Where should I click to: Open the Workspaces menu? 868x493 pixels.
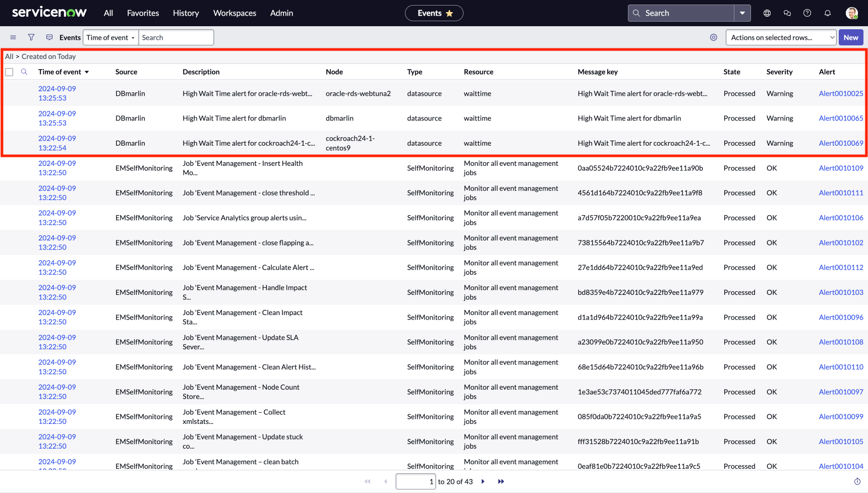point(235,13)
